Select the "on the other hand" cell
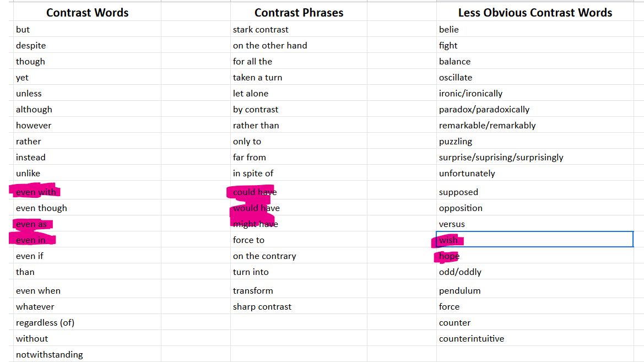 [x=270, y=46]
